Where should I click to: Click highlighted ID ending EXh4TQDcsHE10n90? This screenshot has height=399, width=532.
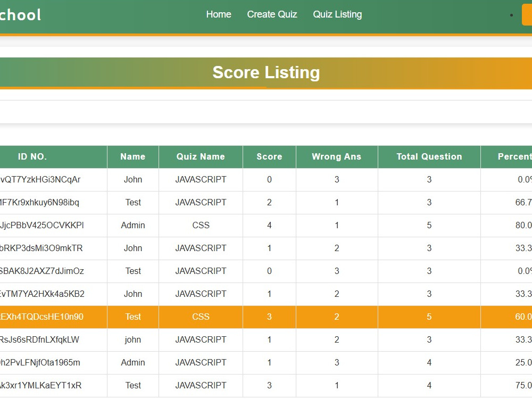[x=41, y=317]
